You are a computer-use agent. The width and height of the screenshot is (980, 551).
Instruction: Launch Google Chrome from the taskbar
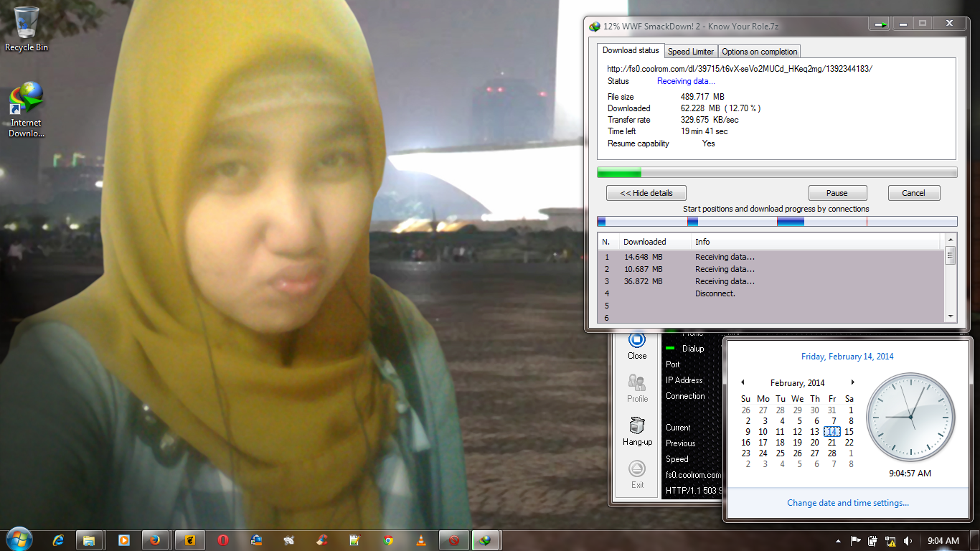tap(388, 540)
